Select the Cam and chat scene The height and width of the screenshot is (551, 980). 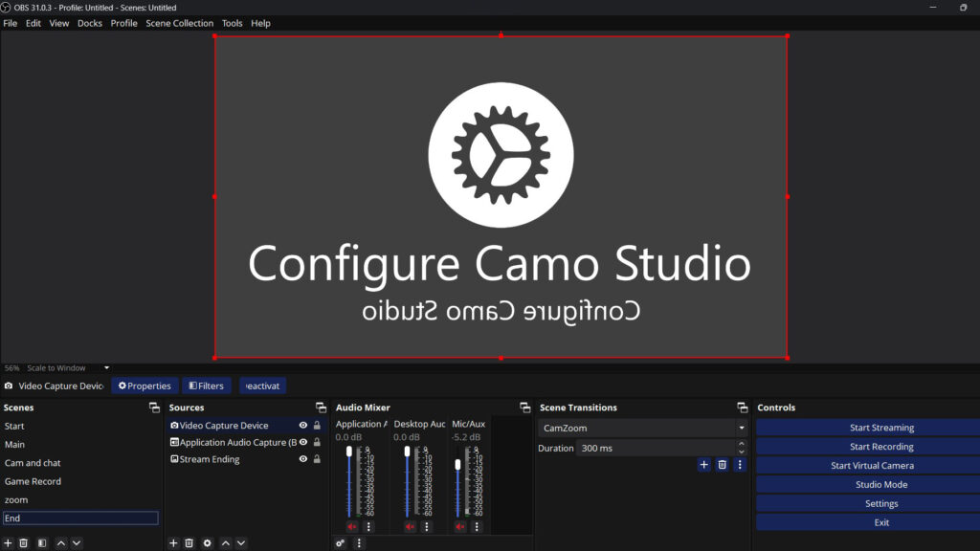tap(80, 463)
